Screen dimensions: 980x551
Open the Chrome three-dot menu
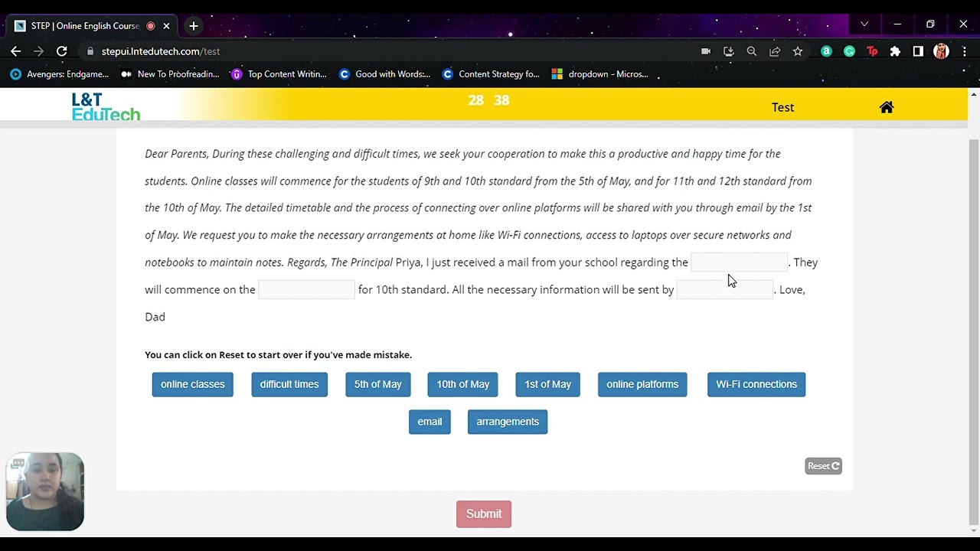click(964, 51)
